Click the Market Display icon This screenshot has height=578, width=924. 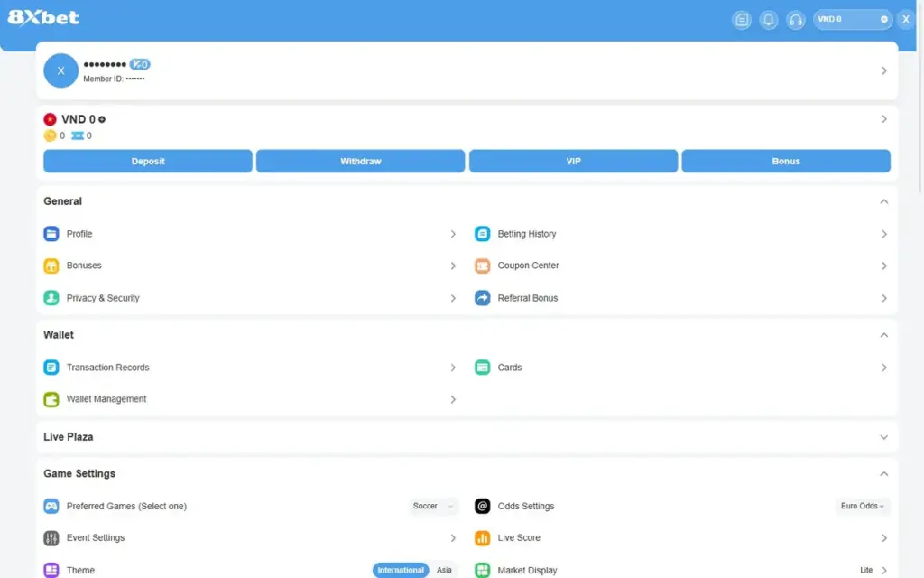pyautogui.click(x=482, y=570)
